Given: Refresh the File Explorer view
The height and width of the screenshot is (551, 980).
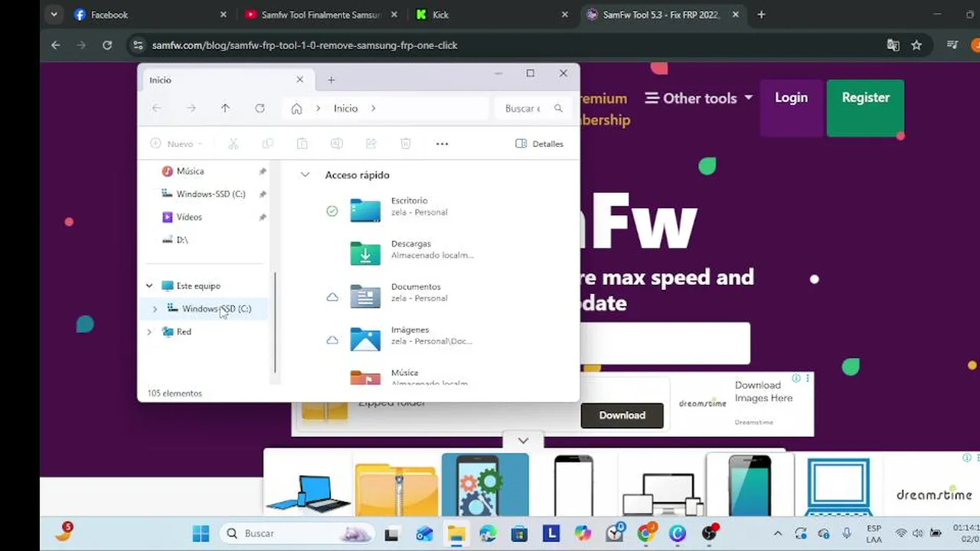Looking at the screenshot, I should (x=260, y=109).
